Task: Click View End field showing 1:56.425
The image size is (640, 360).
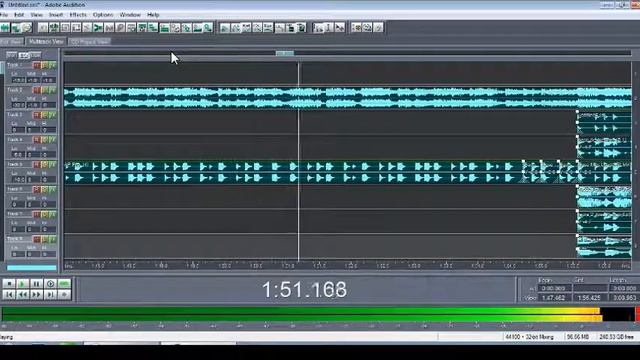Action: [x=589, y=298]
